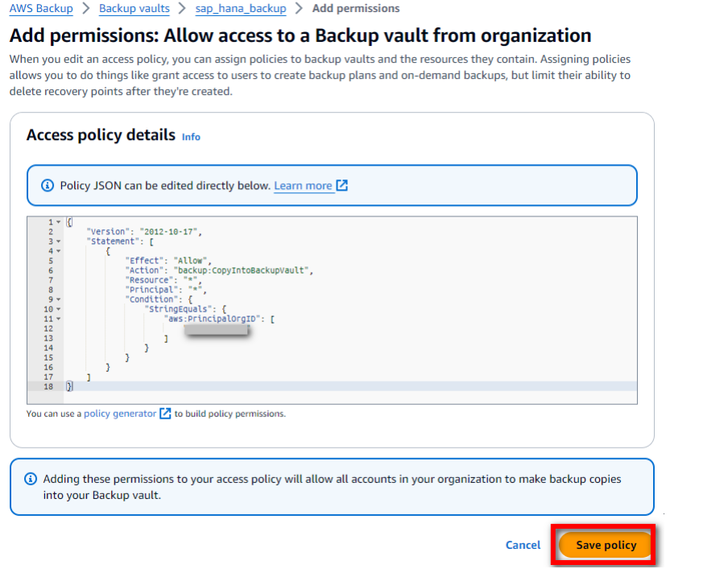Click the Save policy button
The image size is (728, 569).
click(x=606, y=545)
